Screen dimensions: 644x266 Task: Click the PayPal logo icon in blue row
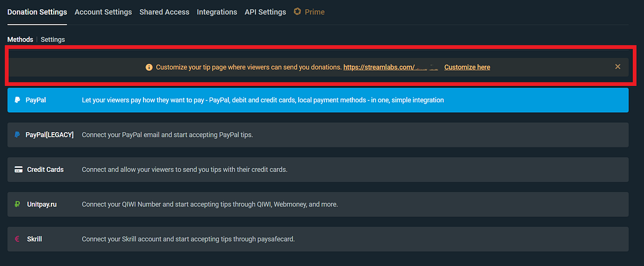coord(18,100)
